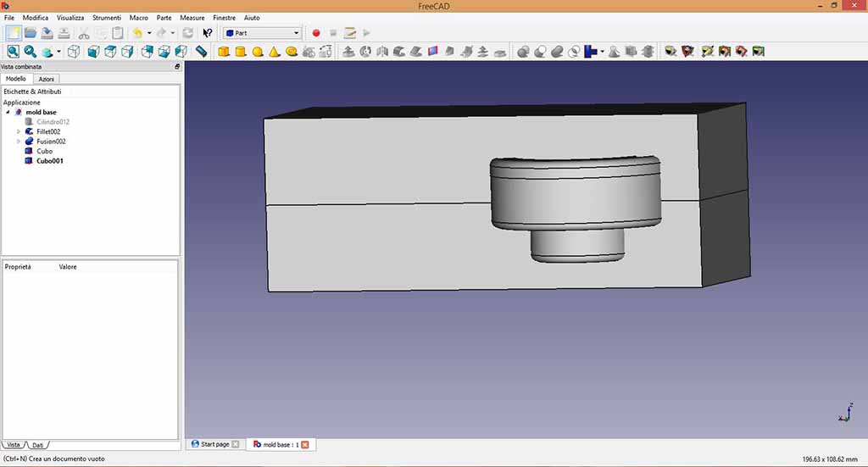The image size is (868, 467).
Task: Open the Parte menu
Action: [164, 18]
